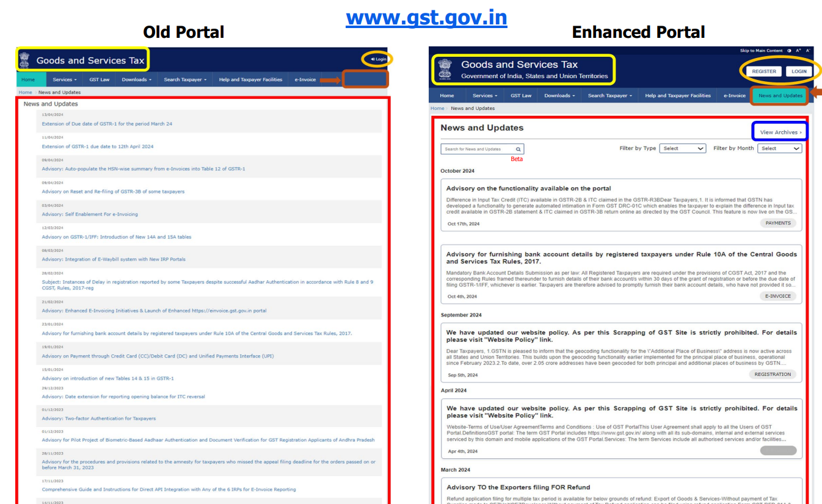Open the Sep 5th, 2024 website policy card

pos(621,352)
